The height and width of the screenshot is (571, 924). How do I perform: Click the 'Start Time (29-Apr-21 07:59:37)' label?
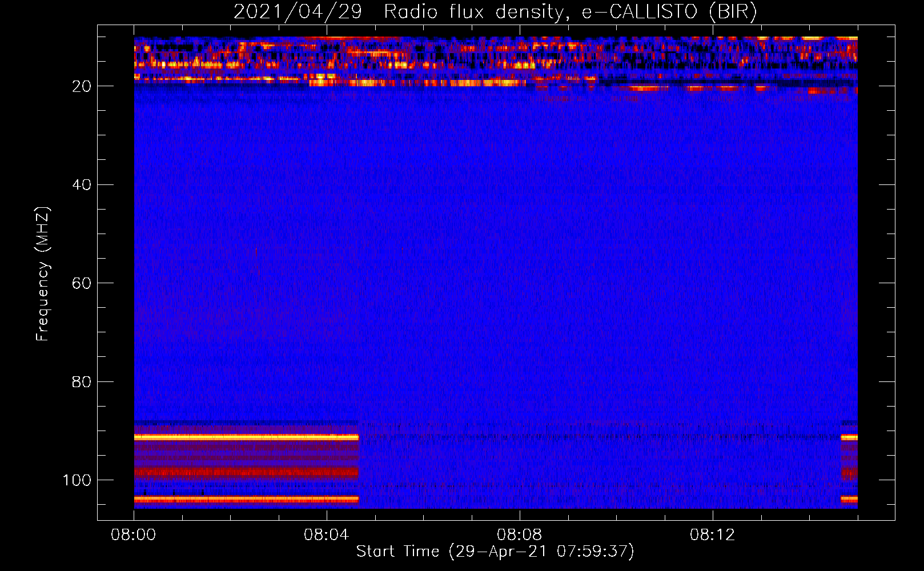point(495,552)
